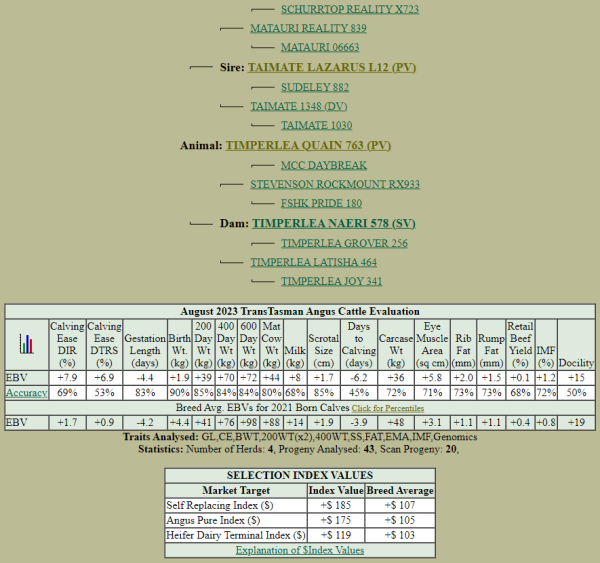
Task: Click index value +$ 185
Action: click(336, 506)
